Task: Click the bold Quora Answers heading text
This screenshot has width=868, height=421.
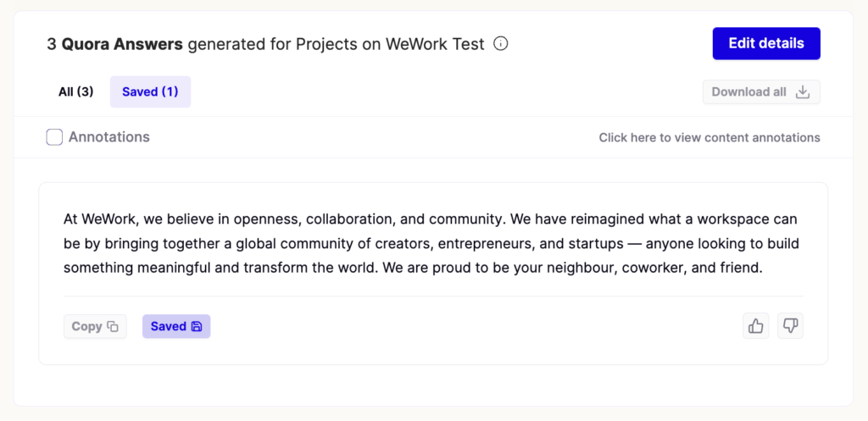Action: [122, 44]
